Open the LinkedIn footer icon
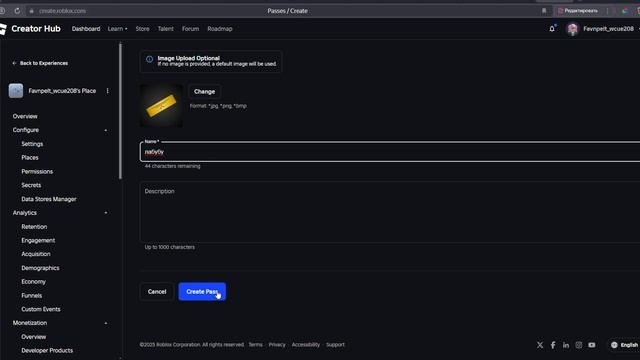This screenshot has height=360, width=640. (x=566, y=345)
